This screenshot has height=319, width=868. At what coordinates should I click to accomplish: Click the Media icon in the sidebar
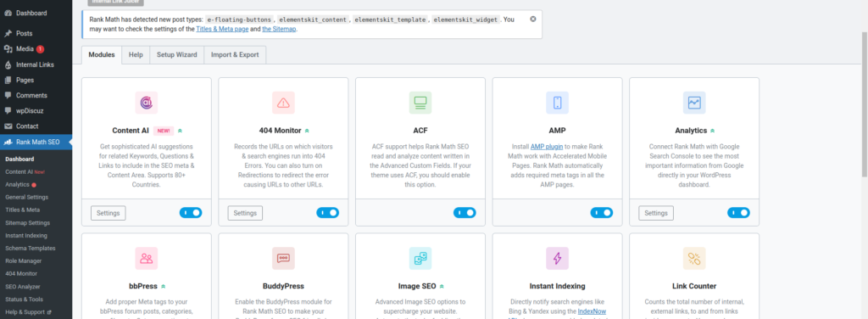click(x=8, y=48)
